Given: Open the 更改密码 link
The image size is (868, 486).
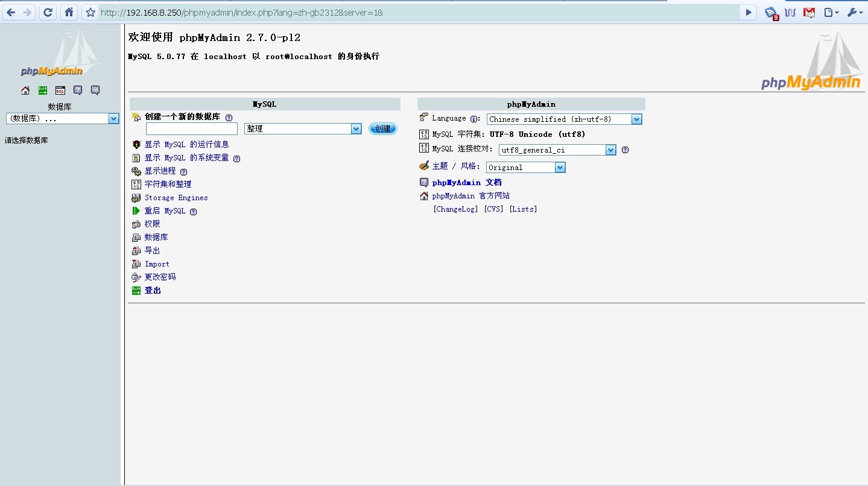Looking at the screenshot, I should click(x=160, y=277).
